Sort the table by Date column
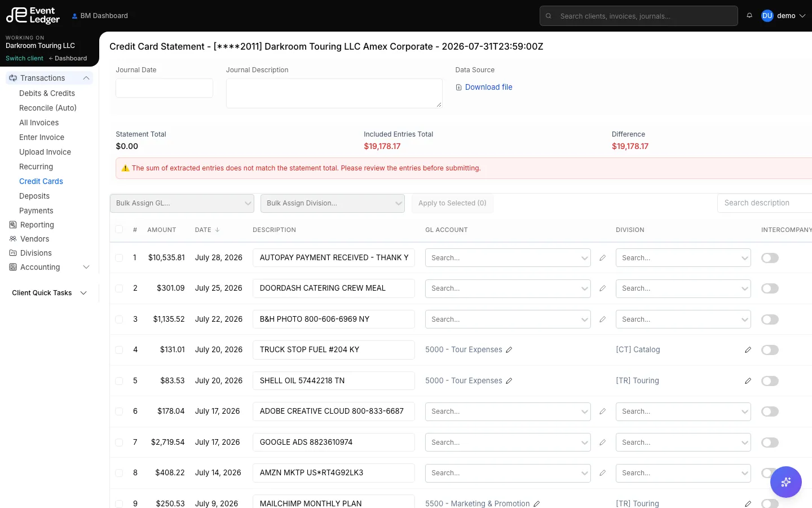The width and height of the screenshot is (812, 508). point(207,230)
